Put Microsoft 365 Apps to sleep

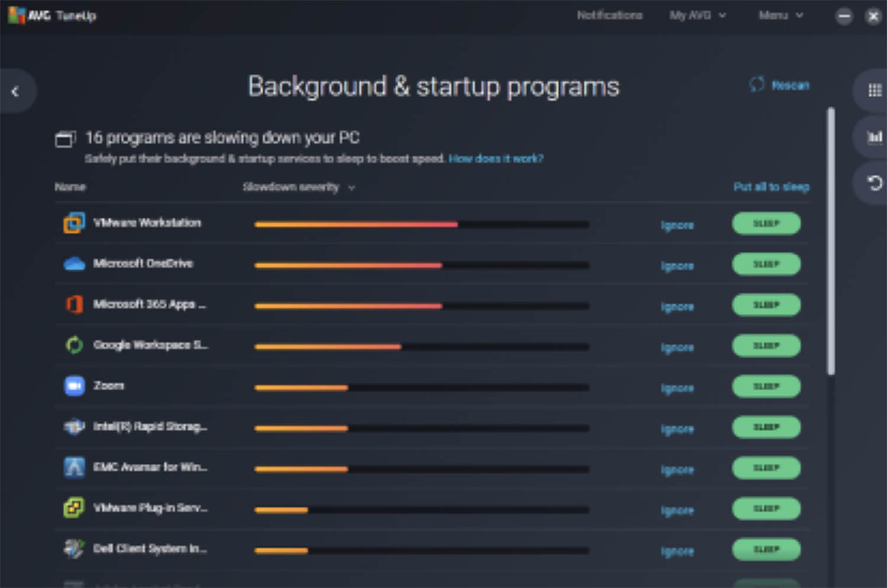(x=766, y=305)
